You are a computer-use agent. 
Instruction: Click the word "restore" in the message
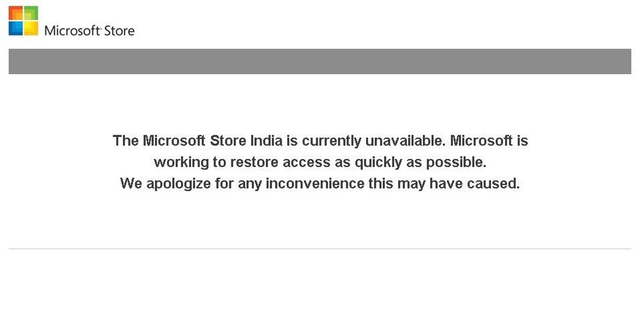pos(254,162)
